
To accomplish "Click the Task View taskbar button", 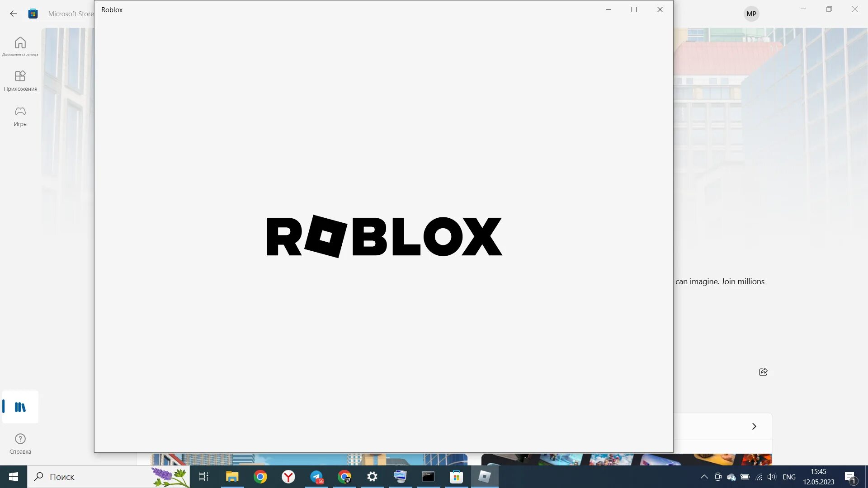I will (x=203, y=477).
